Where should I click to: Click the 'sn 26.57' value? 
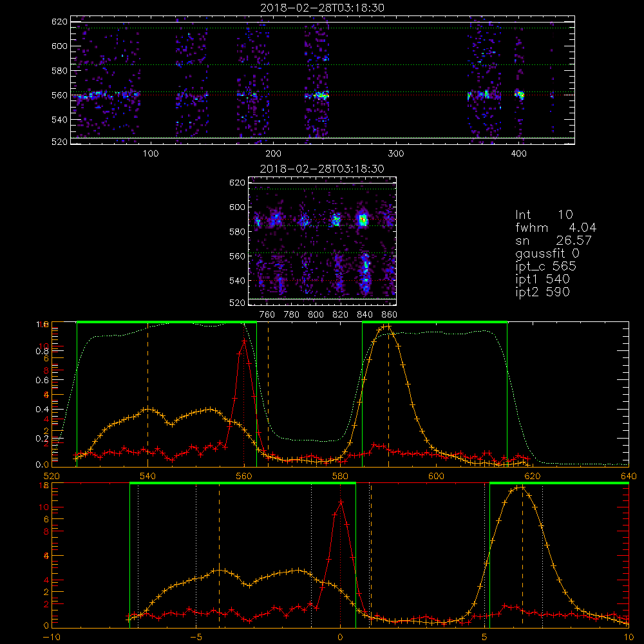574,240
